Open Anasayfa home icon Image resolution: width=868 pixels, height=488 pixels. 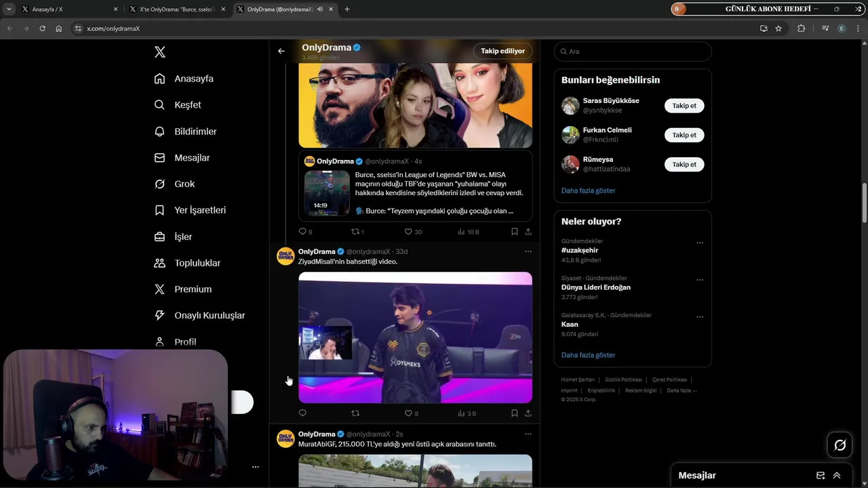[159, 79]
